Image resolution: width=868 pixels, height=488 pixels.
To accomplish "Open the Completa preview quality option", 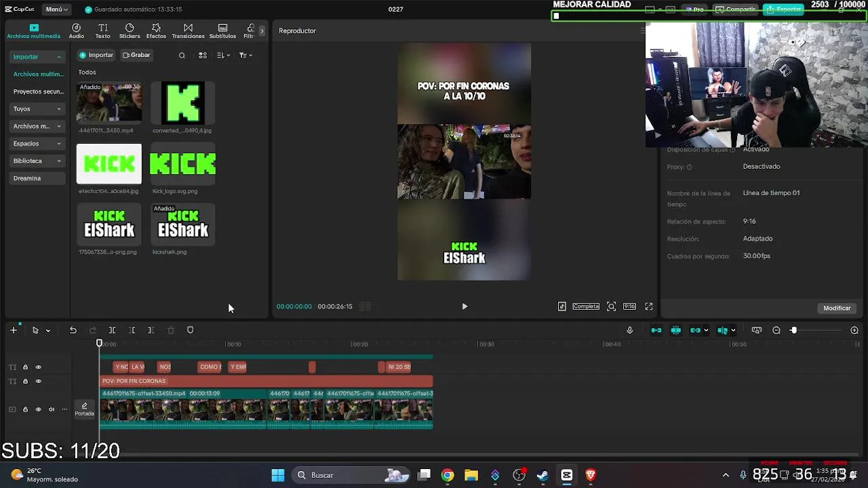I will tap(586, 306).
